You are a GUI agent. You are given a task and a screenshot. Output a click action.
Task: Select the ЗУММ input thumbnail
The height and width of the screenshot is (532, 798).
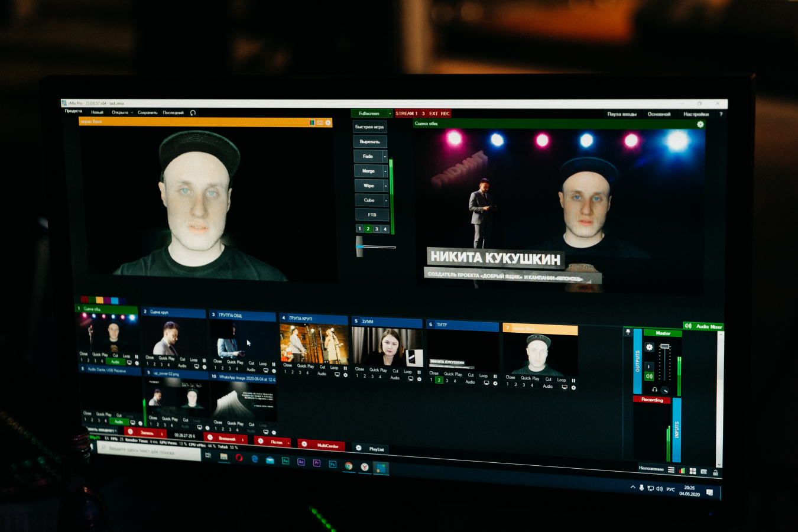pos(387,346)
